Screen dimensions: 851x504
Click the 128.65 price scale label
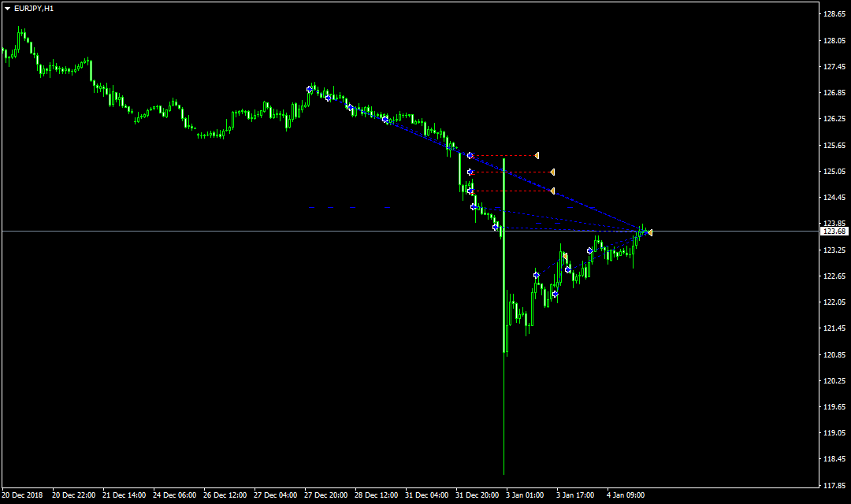[x=834, y=14]
